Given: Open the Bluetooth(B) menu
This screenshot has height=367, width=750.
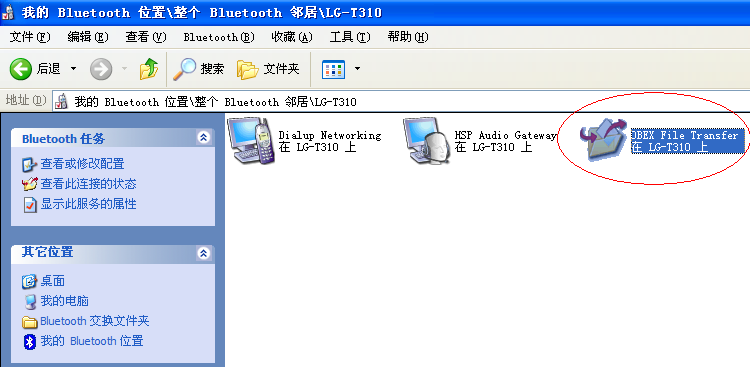Looking at the screenshot, I should click(x=219, y=37).
